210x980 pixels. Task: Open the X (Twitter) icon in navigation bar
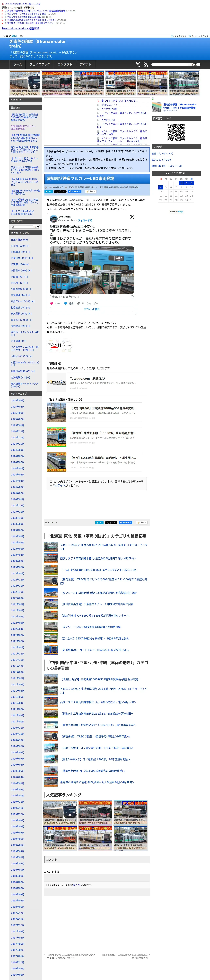138,65
